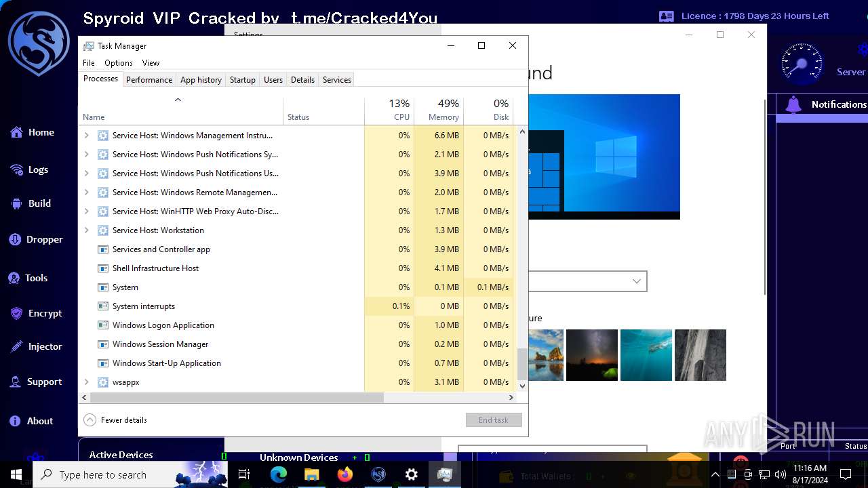Open the File menu in Task Manager

click(x=89, y=63)
